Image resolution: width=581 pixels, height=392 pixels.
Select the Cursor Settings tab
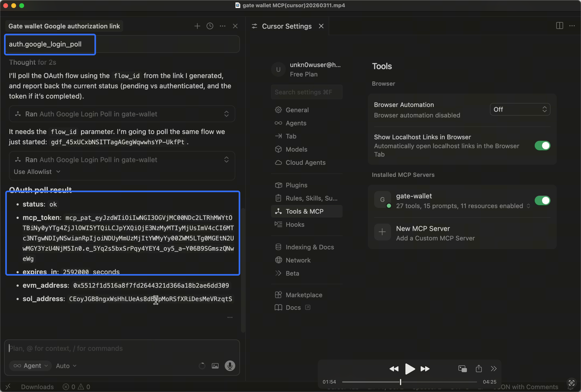(x=286, y=26)
